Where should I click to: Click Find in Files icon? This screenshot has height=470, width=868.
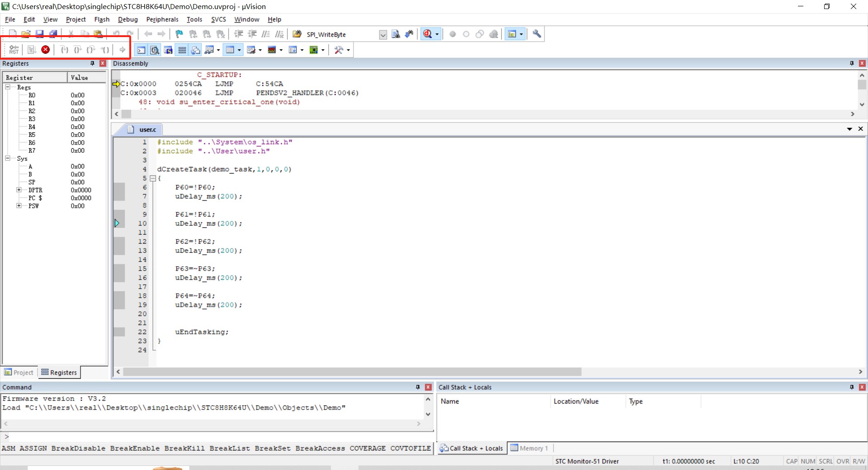pyautogui.click(x=297, y=34)
